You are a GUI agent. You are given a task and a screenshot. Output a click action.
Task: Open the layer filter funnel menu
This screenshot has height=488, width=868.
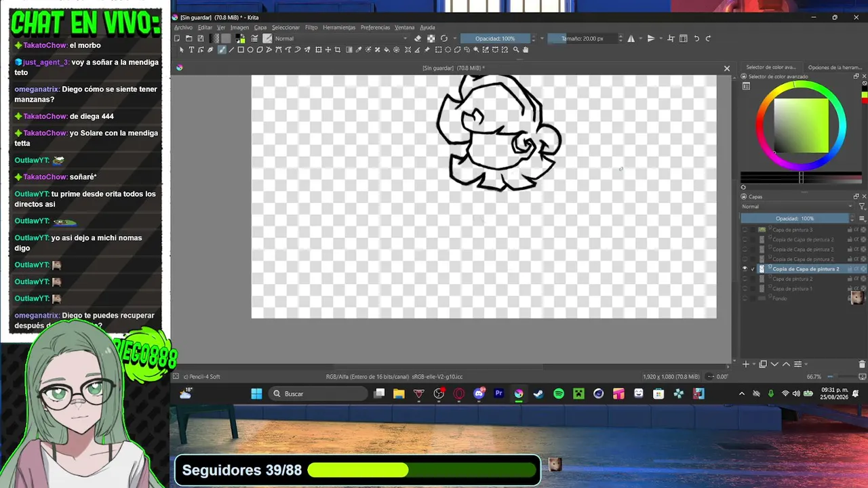tap(862, 207)
